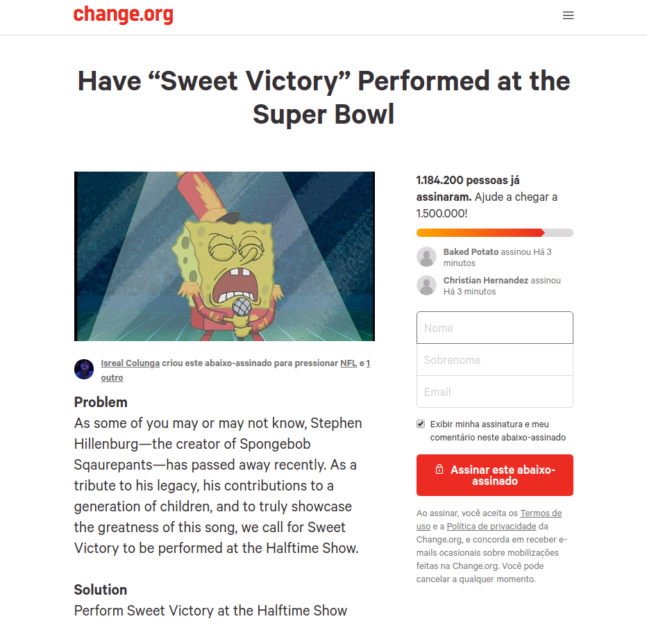This screenshot has width=647, height=644.
Task: Click the Assinar este abaixo-assinado button
Action: point(495,475)
